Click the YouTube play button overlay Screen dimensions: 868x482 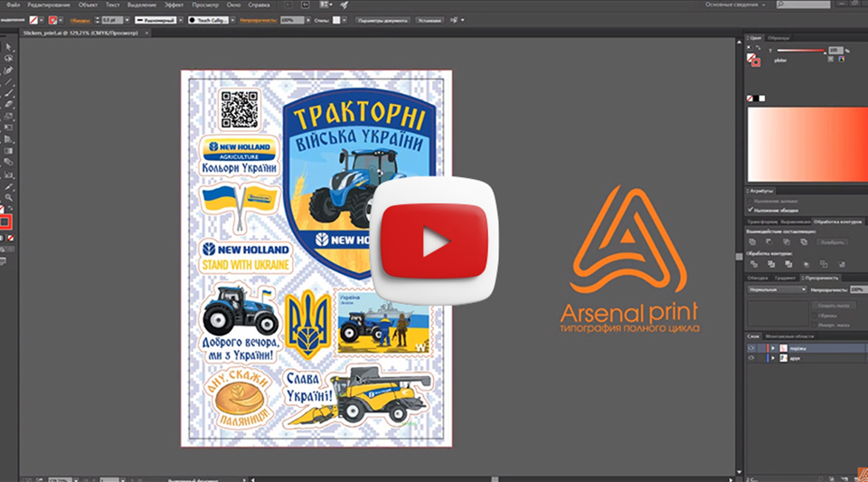pos(433,241)
